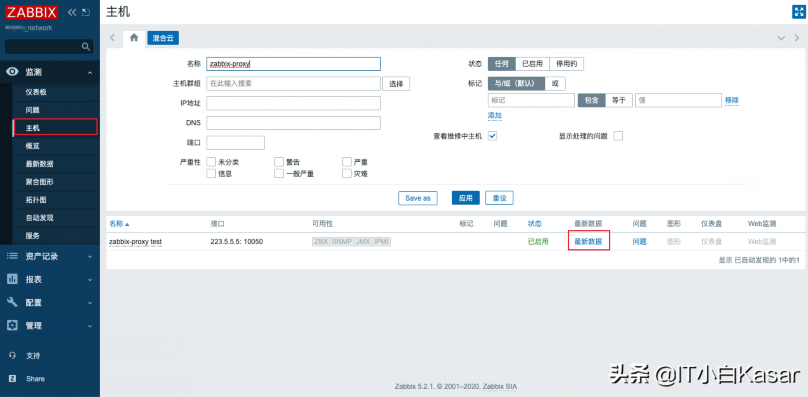Open 拓扑图 in the sidebar
This screenshot has width=808, height=397.
click(36, 200)
